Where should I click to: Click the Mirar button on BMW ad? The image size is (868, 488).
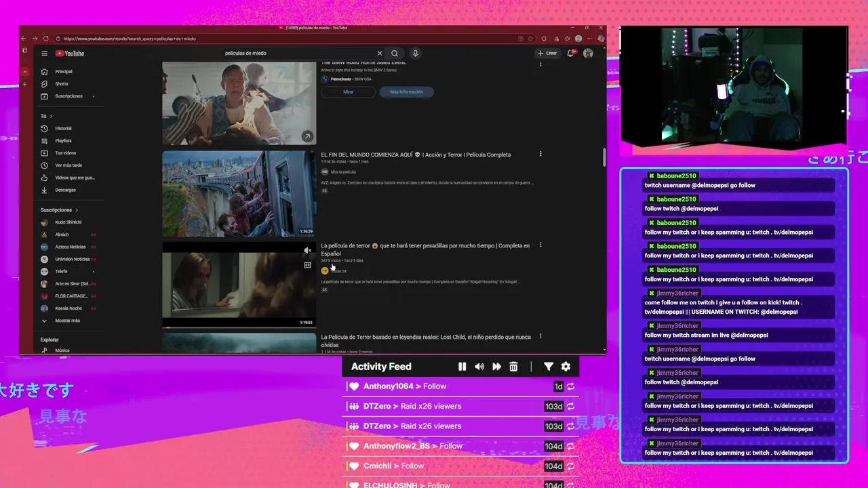(x=348, y=91)
